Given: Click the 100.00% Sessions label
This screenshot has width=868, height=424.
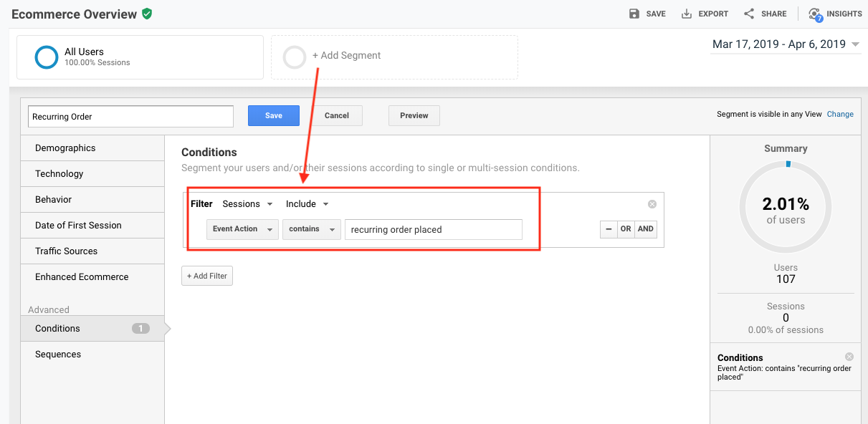Looking at the screenshot, I should click(97, 63).
